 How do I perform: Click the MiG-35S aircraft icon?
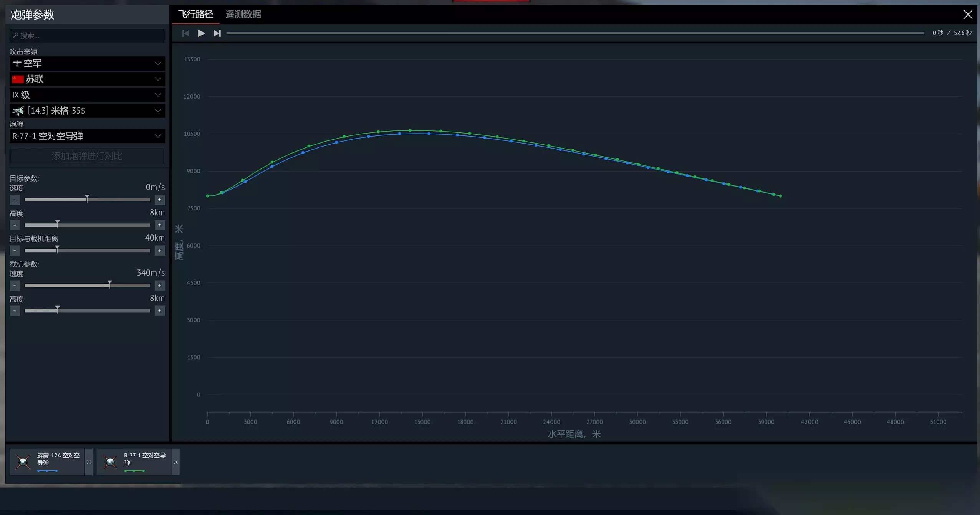18,111
